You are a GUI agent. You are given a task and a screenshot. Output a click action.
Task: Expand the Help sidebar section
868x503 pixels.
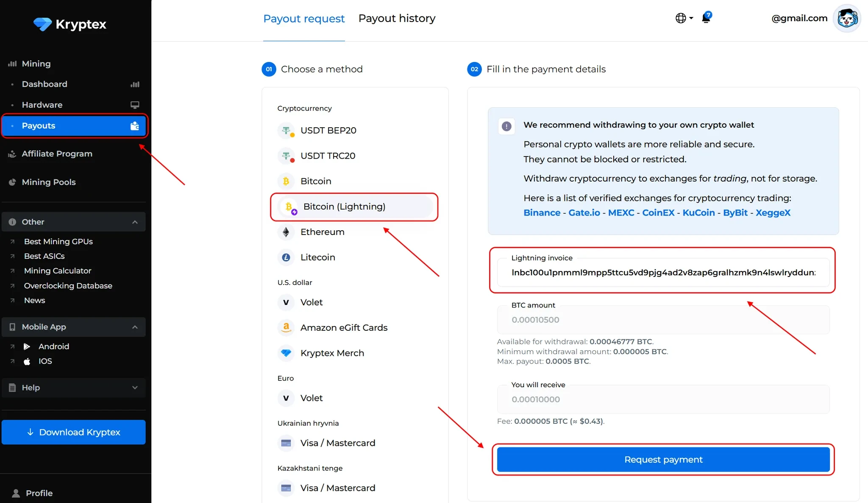[135, 388]
